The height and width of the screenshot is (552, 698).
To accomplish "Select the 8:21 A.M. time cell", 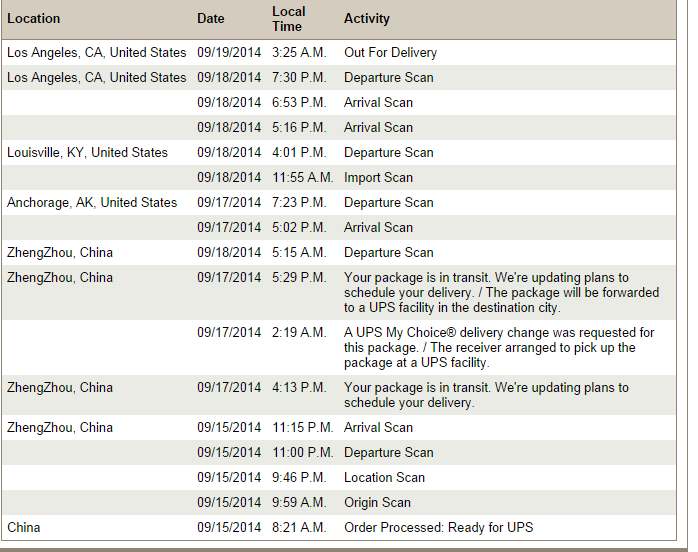I will (299, 528).
